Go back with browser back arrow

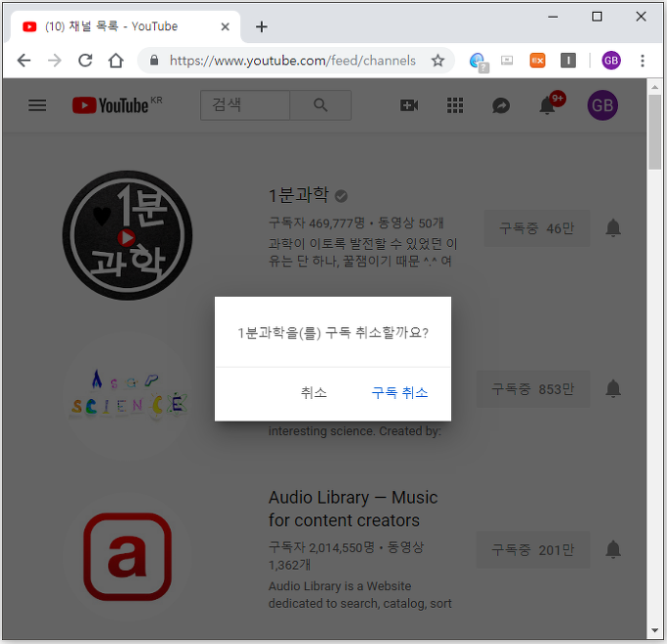(24, 61)
